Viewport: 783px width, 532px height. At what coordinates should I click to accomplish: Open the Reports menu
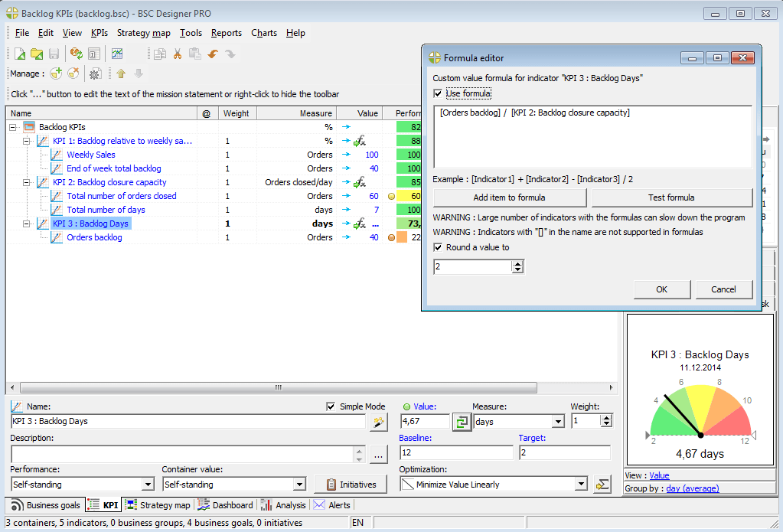click(x=227, y=33)
